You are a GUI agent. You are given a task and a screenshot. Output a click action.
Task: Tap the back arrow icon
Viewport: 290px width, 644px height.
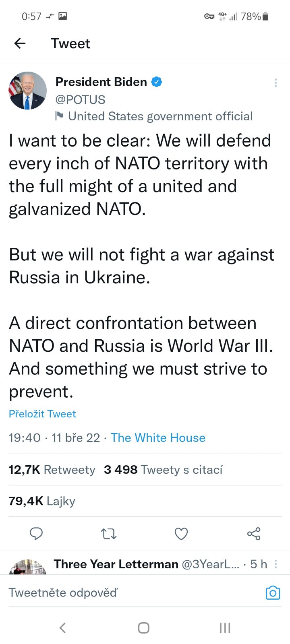[x=20, y=43]
